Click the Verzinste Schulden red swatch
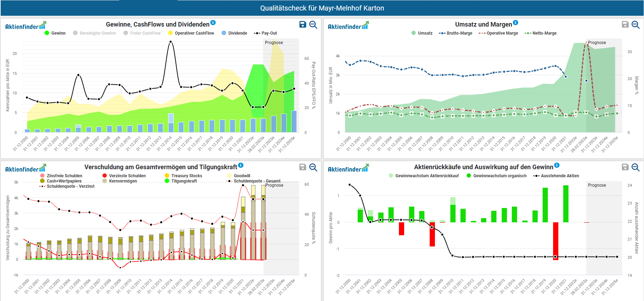Viewport: 644px width, 301px height. tap(105, 176)
